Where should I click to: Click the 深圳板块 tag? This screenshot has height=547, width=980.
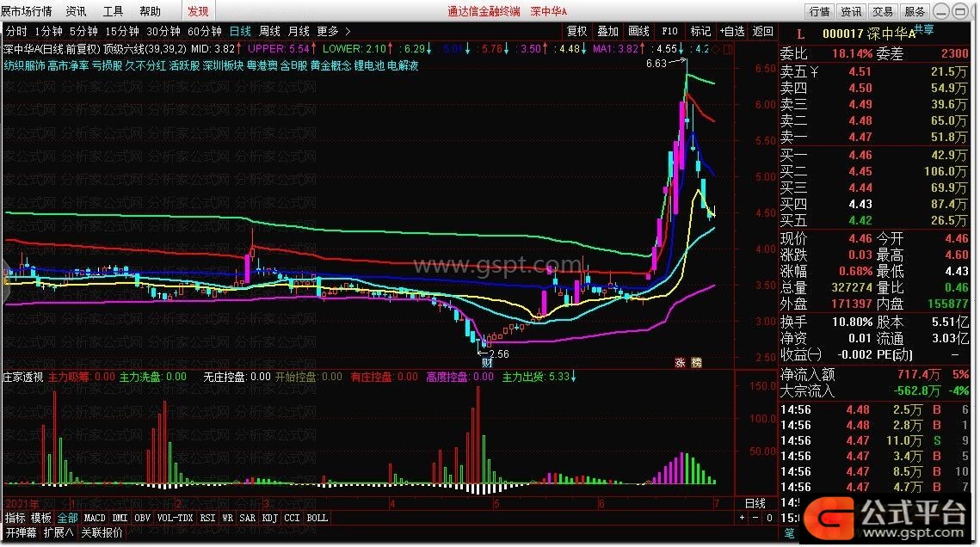pos(223,65)
